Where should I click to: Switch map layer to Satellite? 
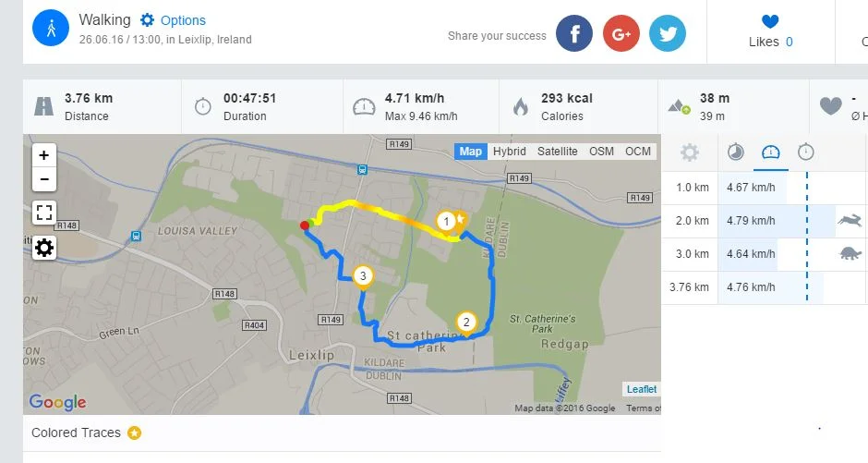[x=558, y=152]
